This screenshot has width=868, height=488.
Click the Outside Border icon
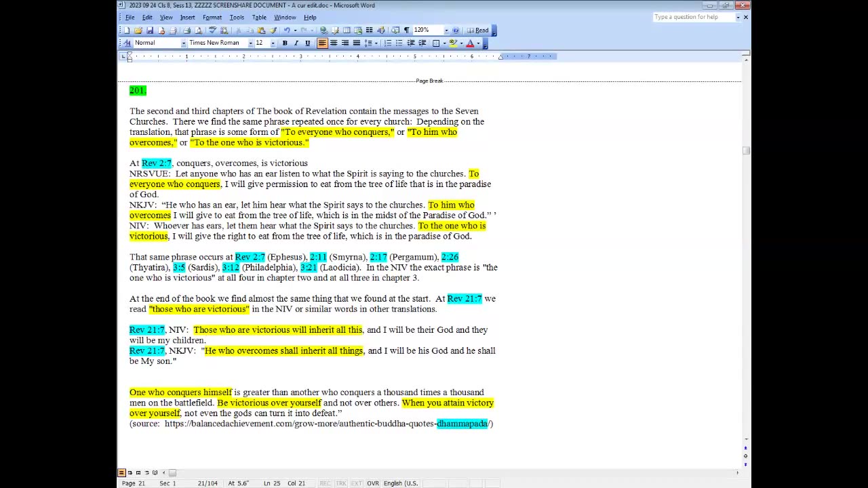point(436,43)
